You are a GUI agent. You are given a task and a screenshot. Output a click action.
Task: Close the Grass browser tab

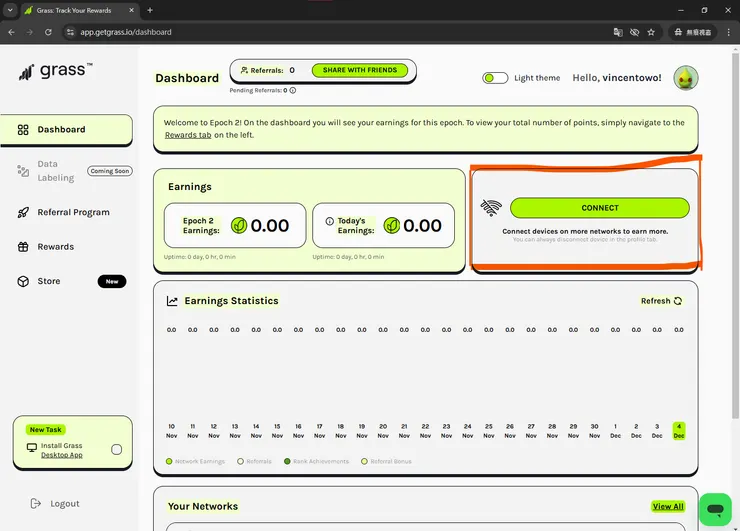[132, 10]
